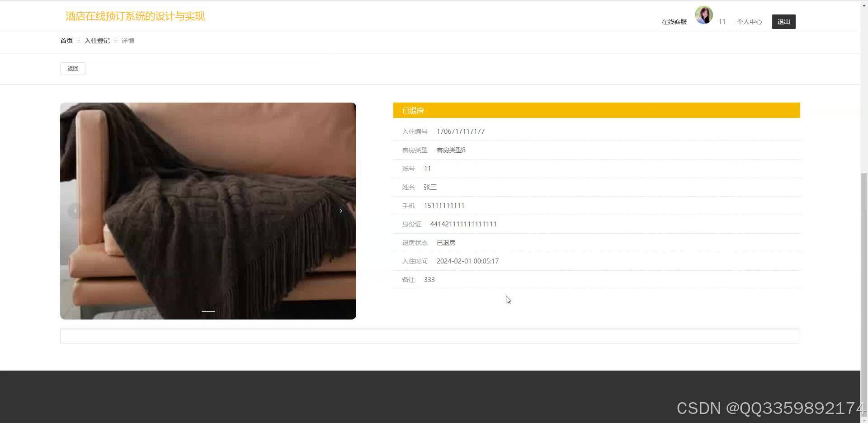
Task: Click username 11 in the header
Action: (x=722, y=22)
